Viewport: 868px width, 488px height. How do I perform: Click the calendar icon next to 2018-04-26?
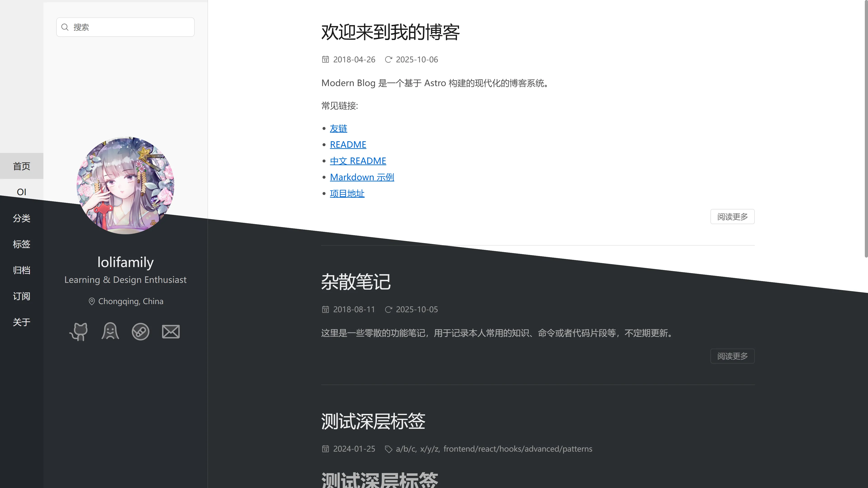325,59
